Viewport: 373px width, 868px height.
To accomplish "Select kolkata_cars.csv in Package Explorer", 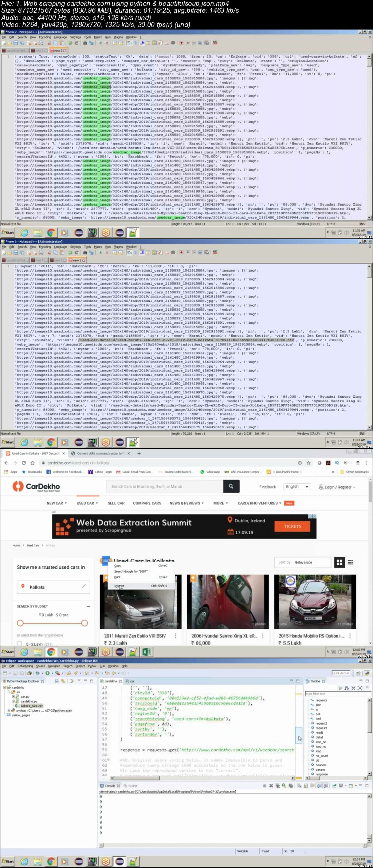I will [x=31, y=706].
